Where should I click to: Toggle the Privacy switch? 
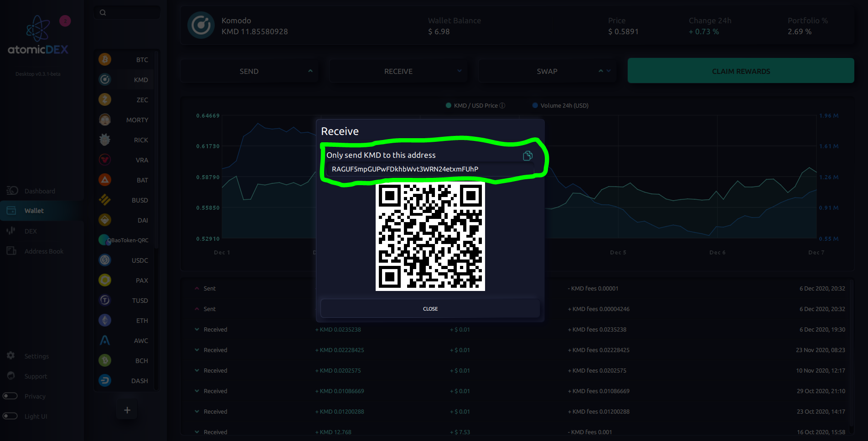pos(10,396)
